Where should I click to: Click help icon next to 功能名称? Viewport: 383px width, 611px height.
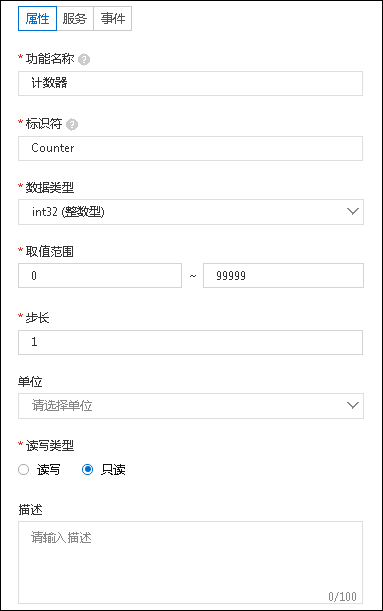pos(84,60)
